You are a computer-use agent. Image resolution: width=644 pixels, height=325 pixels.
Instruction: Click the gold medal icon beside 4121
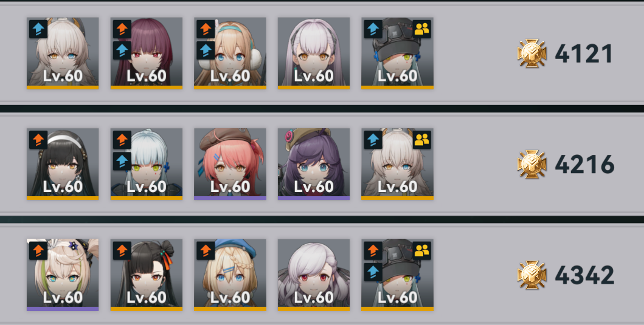[532, 53]
